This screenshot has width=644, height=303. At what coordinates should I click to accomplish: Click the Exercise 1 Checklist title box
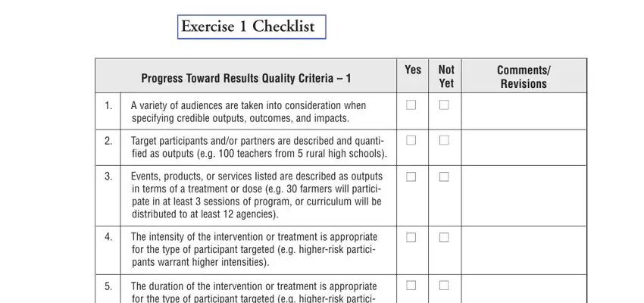tap(252, 27)
